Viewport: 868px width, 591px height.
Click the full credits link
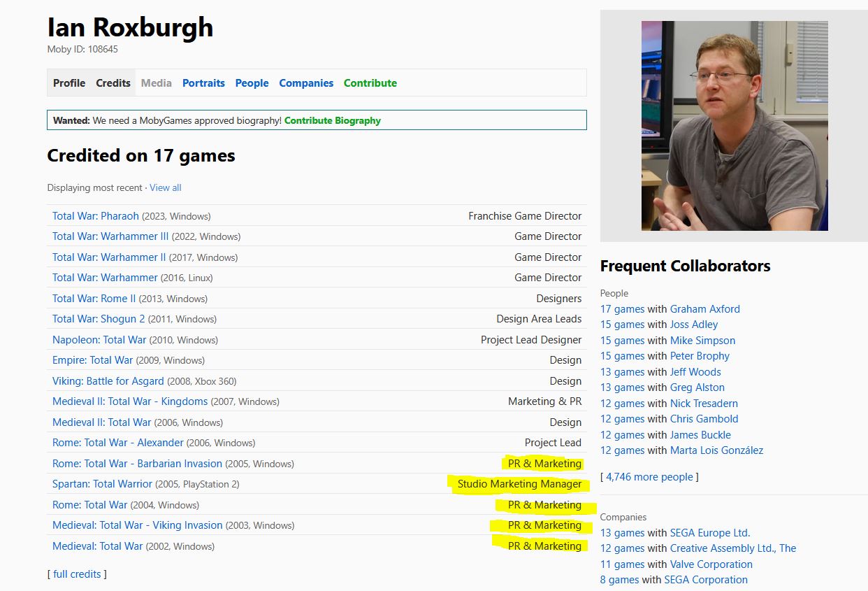(77, 574)
